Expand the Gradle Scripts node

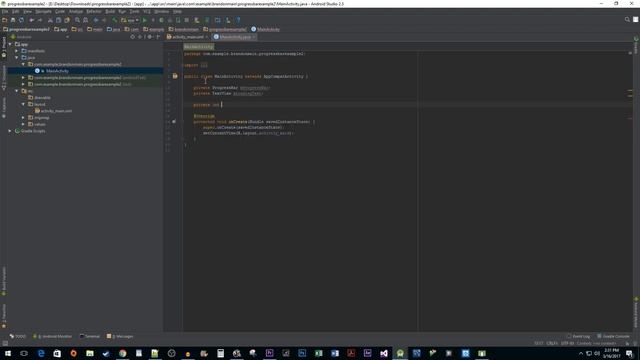tap(10, 131)
